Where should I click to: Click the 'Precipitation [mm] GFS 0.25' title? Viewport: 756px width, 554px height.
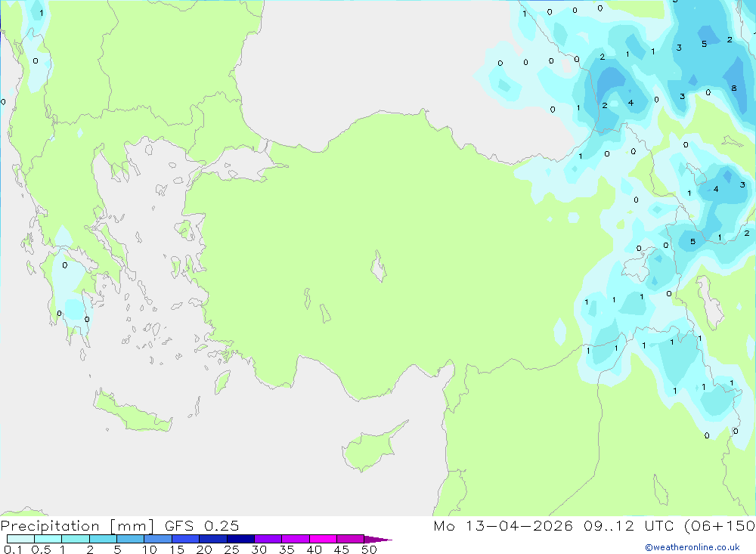tap(119, 526)
